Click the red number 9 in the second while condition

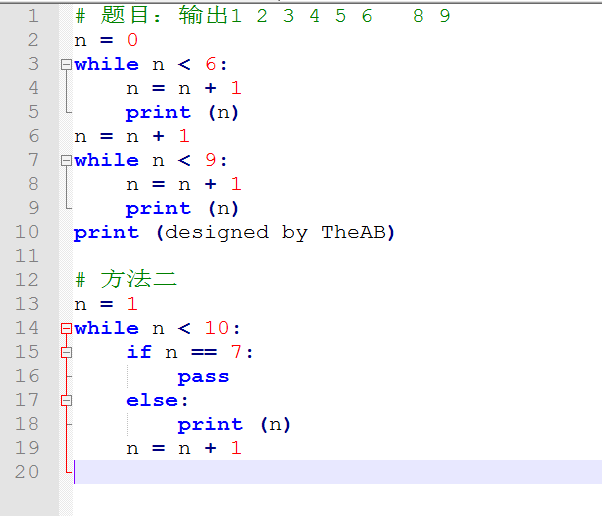pos(211,160)
